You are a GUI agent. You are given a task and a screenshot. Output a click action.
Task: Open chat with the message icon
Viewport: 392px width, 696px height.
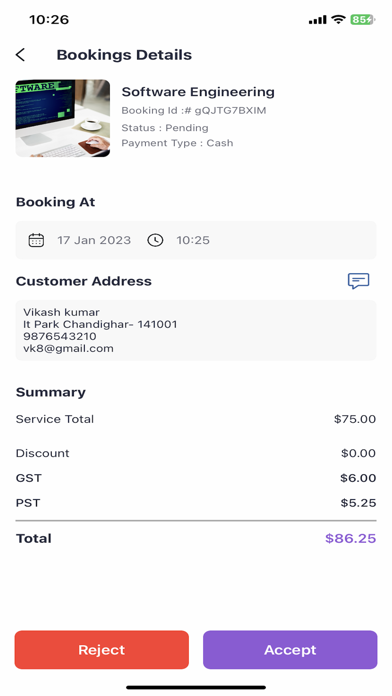tap(358, 281)
